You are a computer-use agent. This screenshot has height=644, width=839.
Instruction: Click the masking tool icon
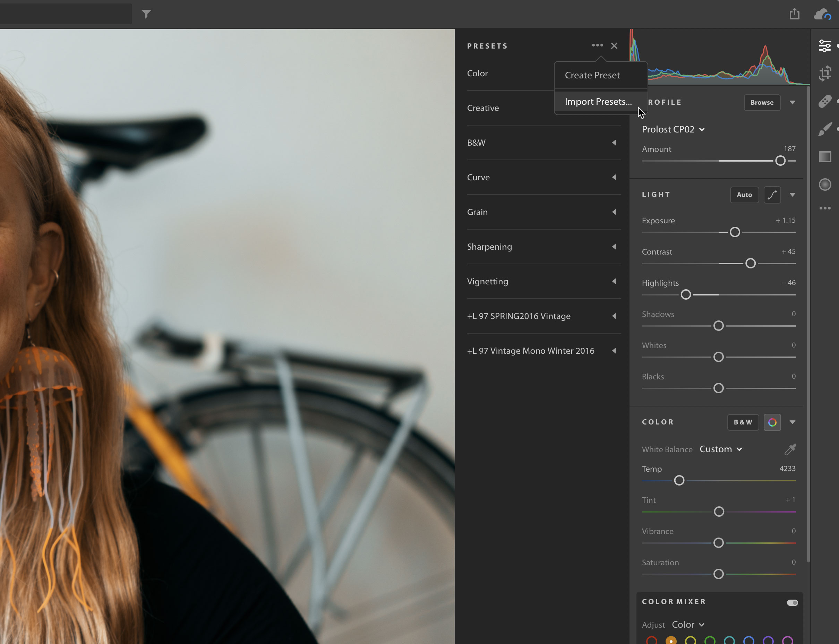(x=825, y=183)
